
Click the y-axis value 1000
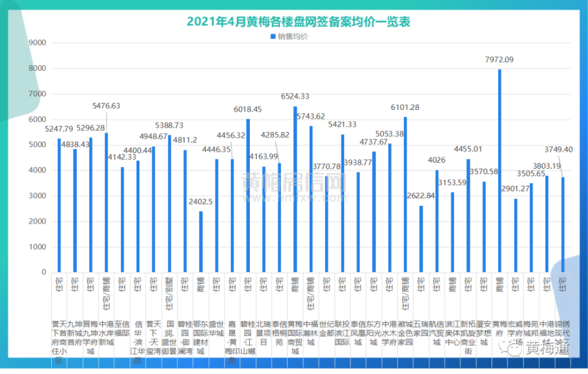coord(38,247)
